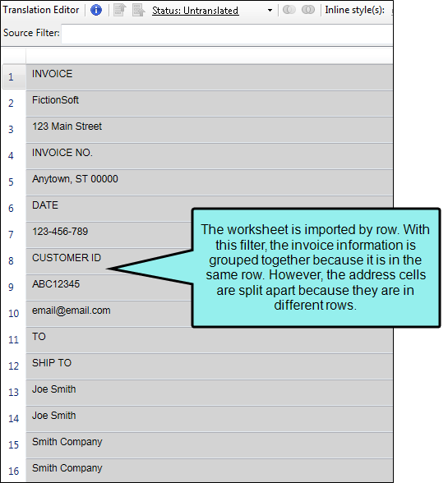
Task: Click inside the Source Filter field
Action: (x=227, y=34)
